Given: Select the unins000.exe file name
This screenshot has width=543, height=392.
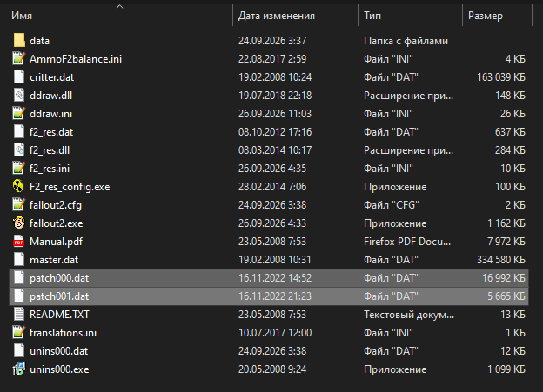Looking at the screenshot, I should click(59, 369).
